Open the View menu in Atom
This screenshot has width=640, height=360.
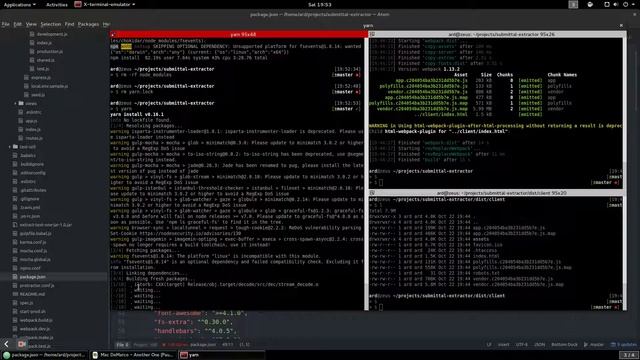pyautogui.click(x=31, y=24)
